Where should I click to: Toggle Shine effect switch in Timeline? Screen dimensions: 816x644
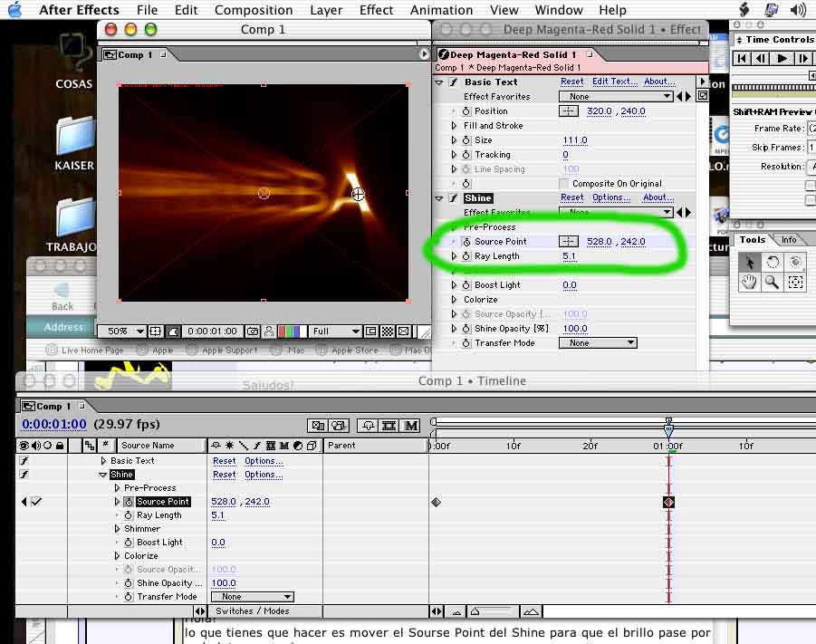point(24,475)
